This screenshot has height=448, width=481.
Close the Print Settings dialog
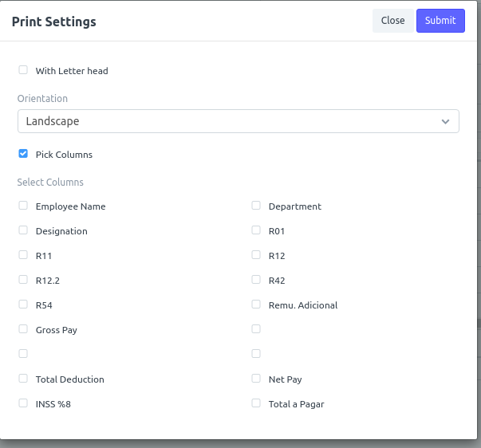(x=392, y=21)
